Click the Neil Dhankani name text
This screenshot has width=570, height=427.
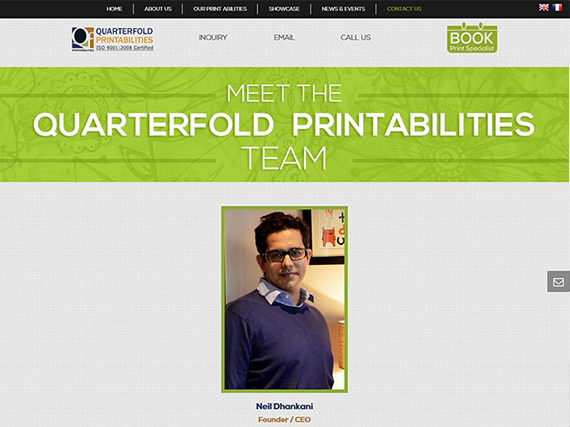(284, 406)
